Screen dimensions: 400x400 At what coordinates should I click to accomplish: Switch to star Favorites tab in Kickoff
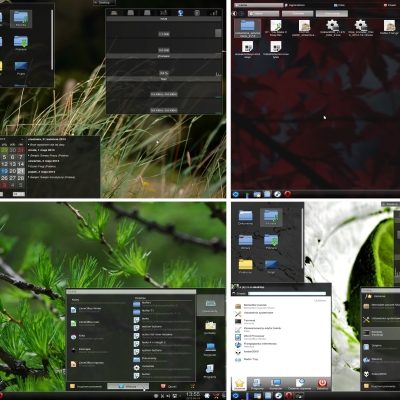[239, 384]
